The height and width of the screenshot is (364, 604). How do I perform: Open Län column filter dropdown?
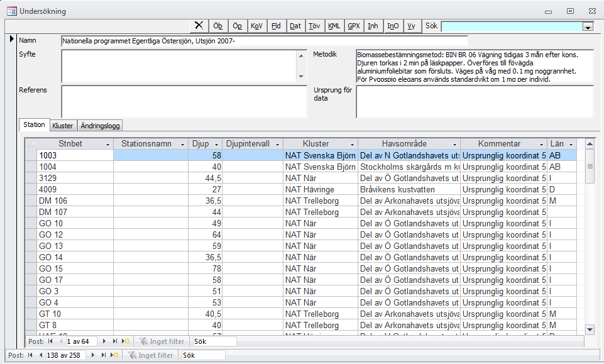[x=571, y=145]
